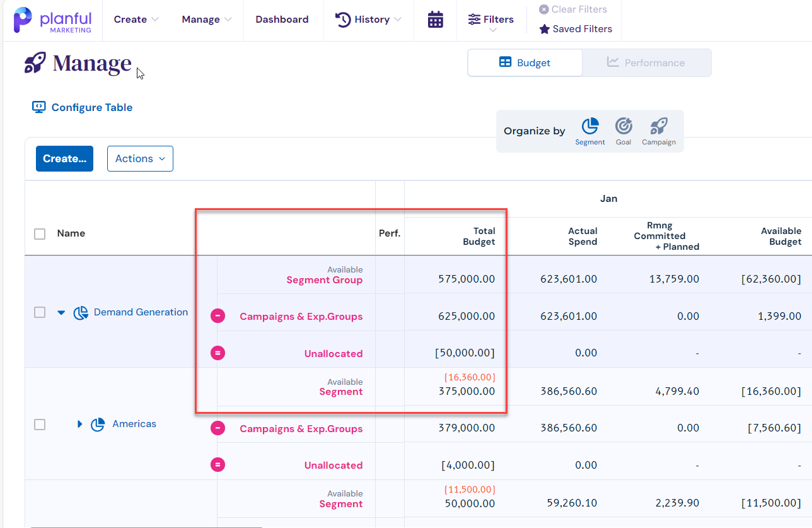
Task: Check the Americas row checkbox
Action: (40, 425)
